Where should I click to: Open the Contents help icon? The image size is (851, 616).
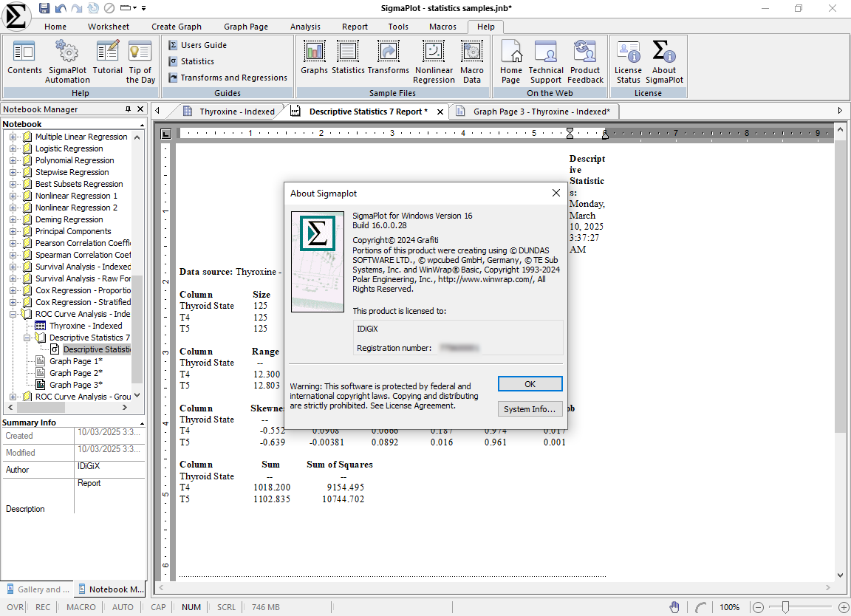click(24, 58)
